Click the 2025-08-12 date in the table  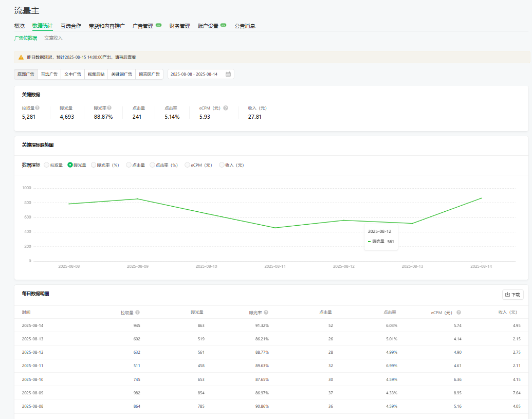pyautogui.click(x=32, y=352)
